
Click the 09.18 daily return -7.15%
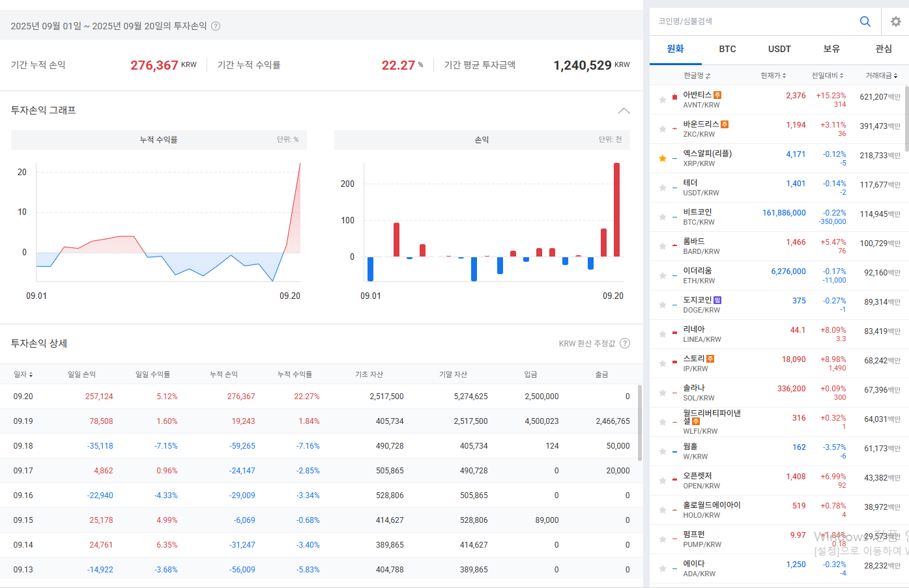click(166, 446)
